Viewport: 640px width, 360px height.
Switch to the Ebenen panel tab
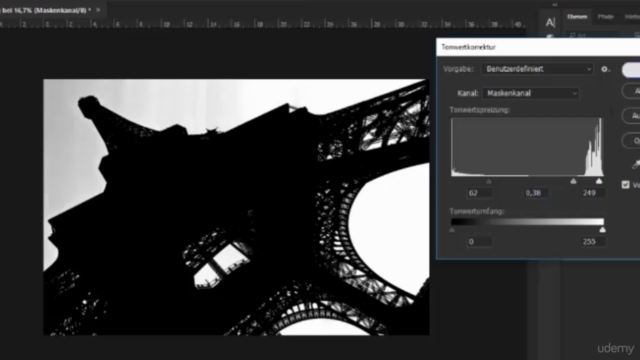(577, 17)
